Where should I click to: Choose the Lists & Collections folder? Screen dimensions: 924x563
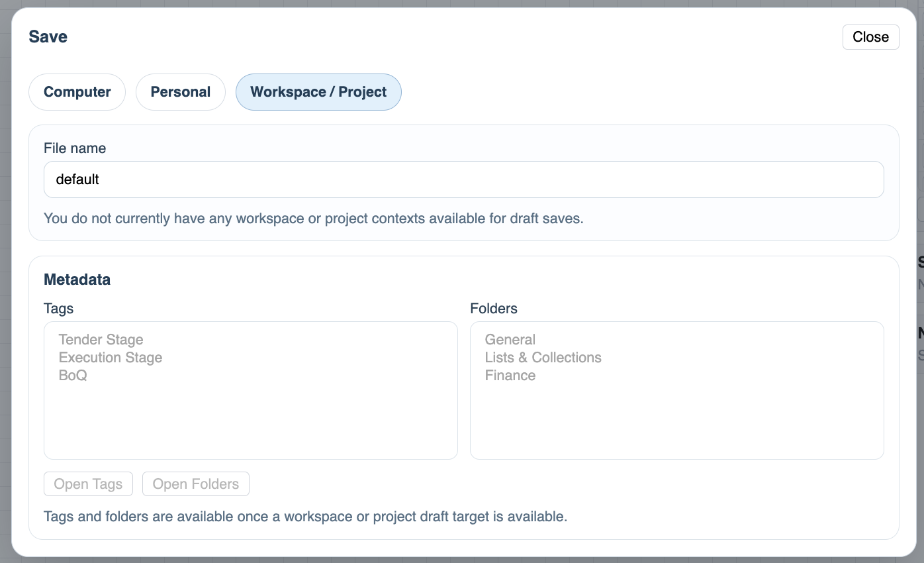point(543,358)
